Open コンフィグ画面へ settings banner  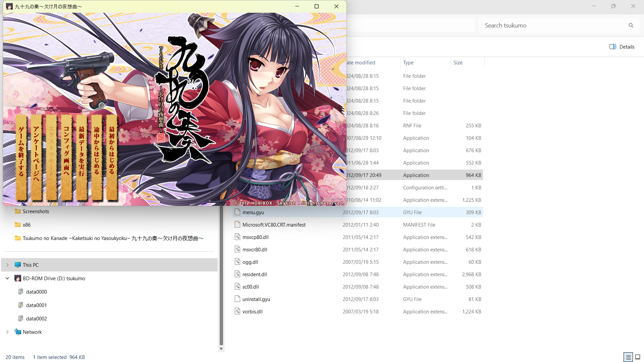[x=67, y=158]
